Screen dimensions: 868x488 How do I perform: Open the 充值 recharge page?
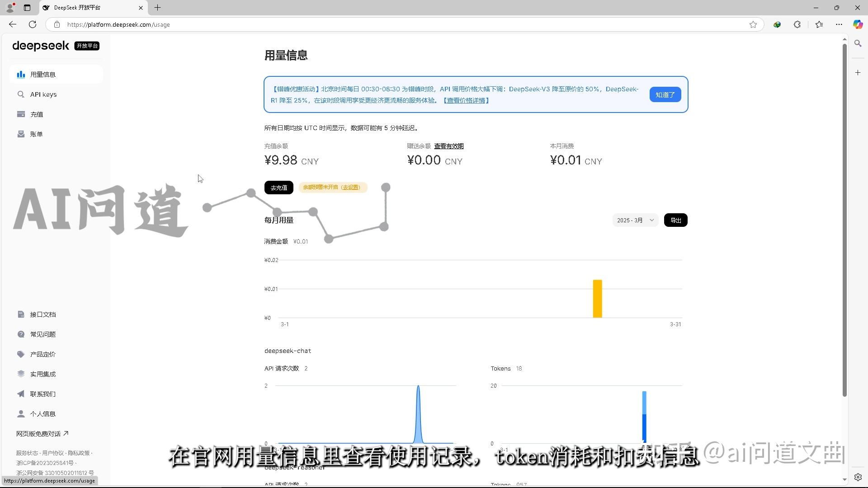[x=37, y=114]
